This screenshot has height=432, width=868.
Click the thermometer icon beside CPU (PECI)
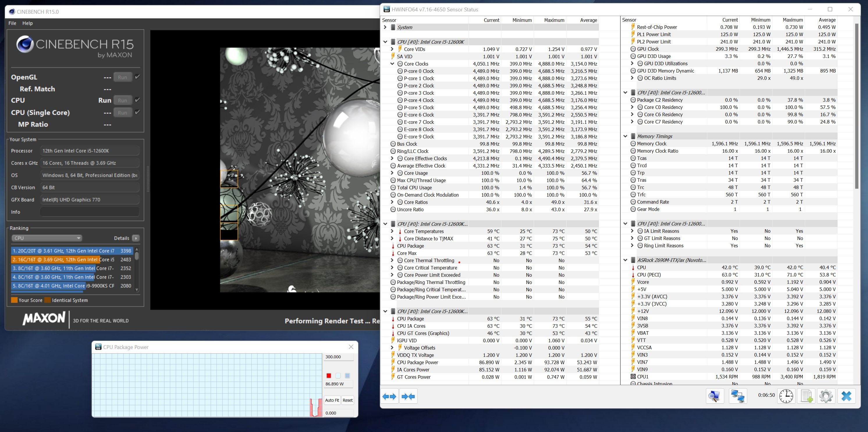pyautogui.click(x=633, y=275)
